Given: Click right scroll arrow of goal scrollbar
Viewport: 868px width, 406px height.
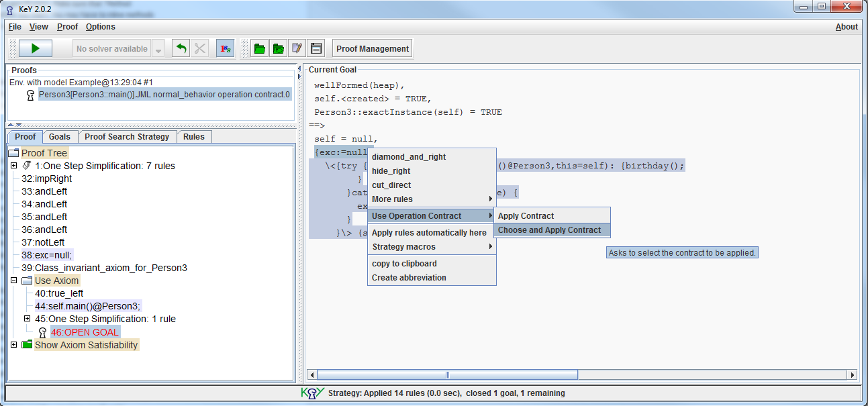Looking at the screenshot, I should (852, 374).
